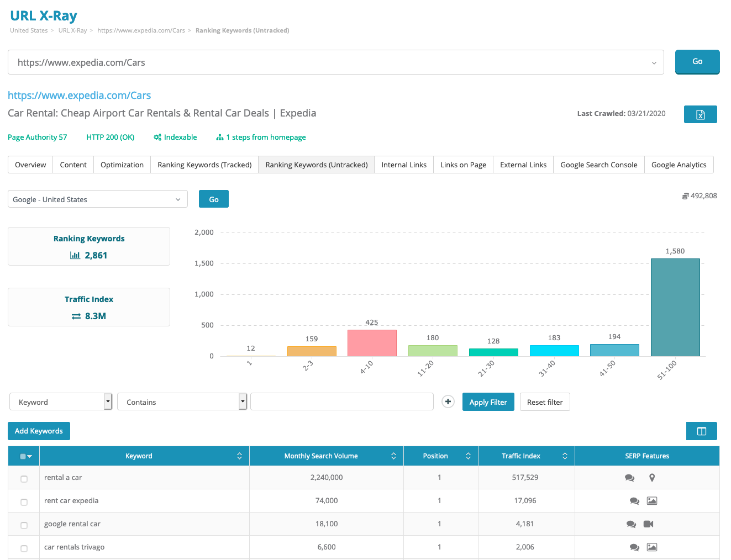Open the https://www.expedia.com/Cars link
Screen dimensions: 731x560
[79, 95]
